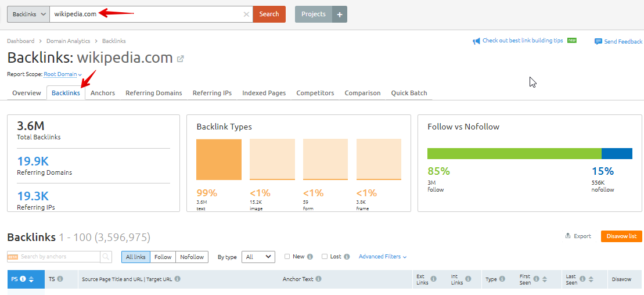The height and width of the screenshot is (295, 644).
Task: Click the green follow portion of the bar
Action: tap(515, 154)
